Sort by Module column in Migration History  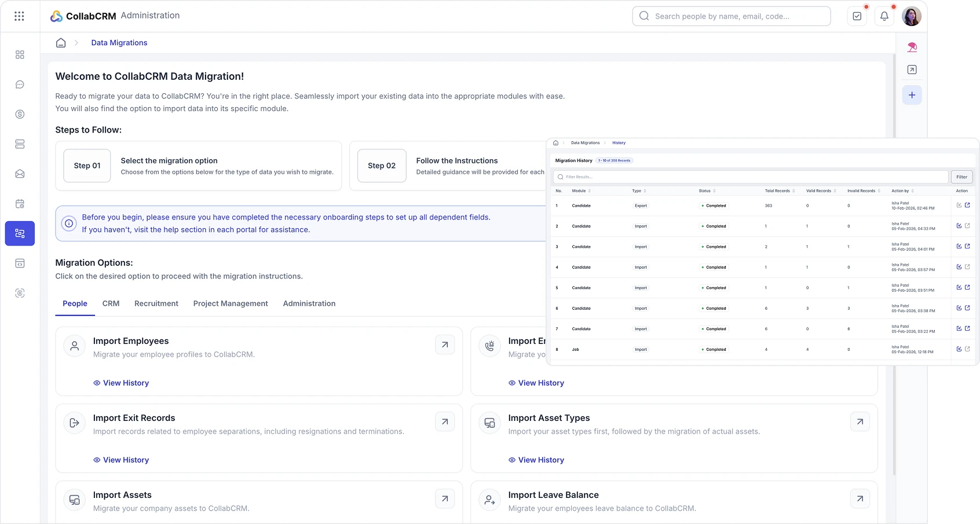582,190
